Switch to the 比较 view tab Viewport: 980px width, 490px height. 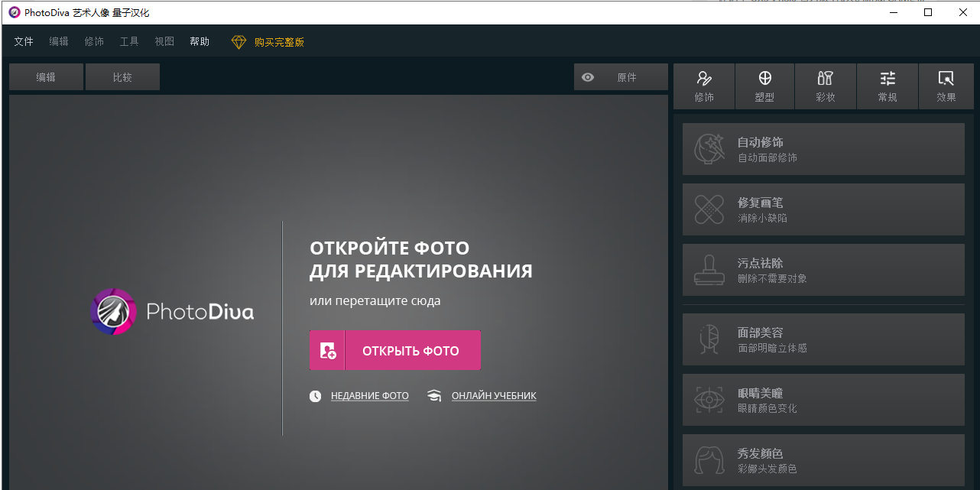click(122, 77)
